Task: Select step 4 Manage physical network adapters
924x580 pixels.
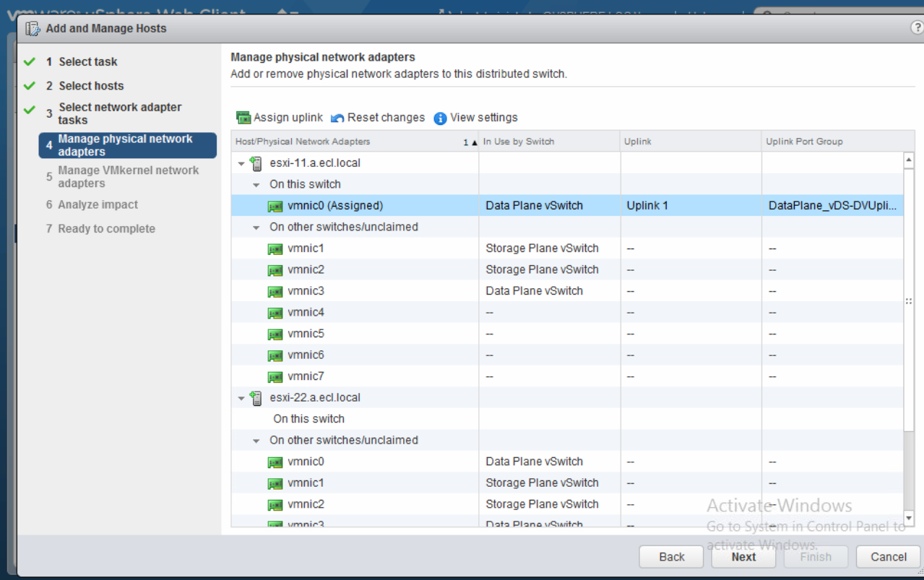Action: pyautogui.click(x=127, y=145)
